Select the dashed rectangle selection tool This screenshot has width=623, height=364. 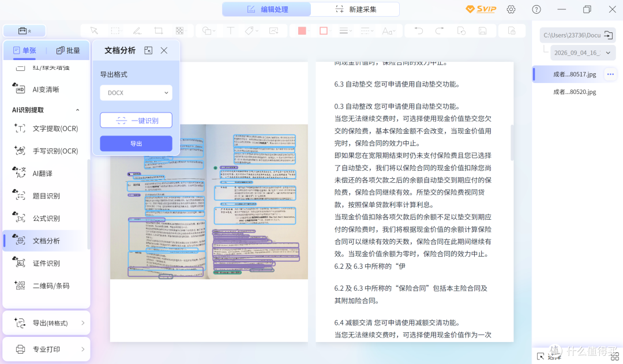(x=115, y=31)
